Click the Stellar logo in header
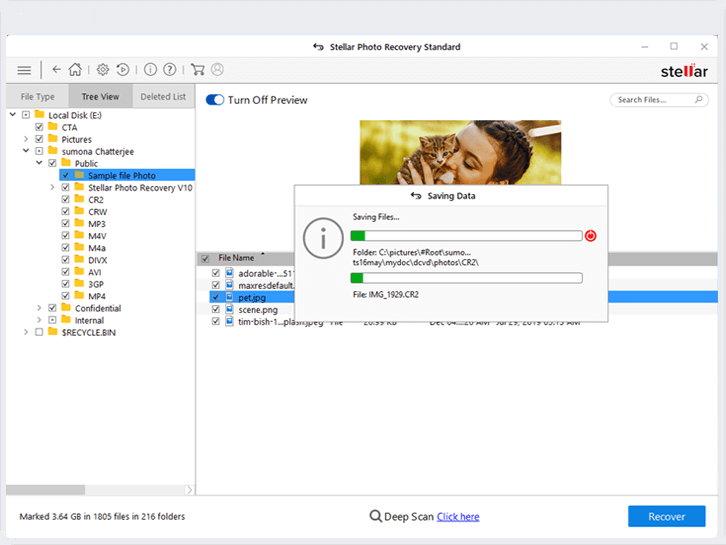Image resolution: width=726 pixels, height=545 pixels. coord(684,71)
